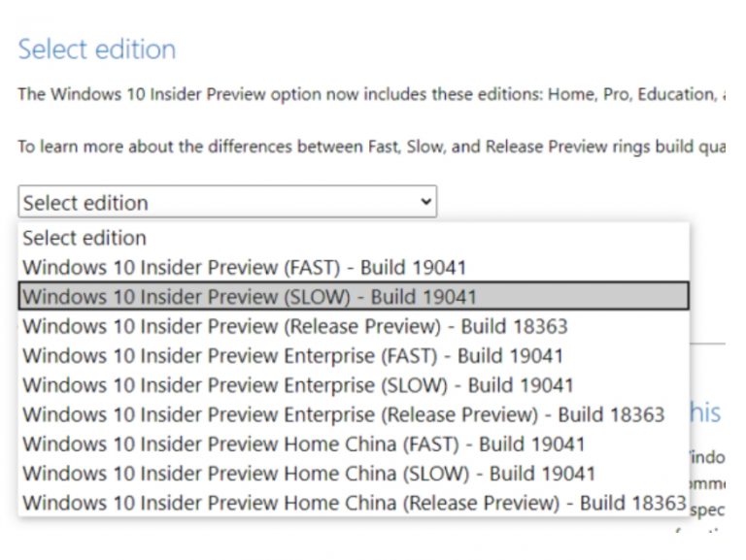Click the cut-off text fragment 'mme' at right
The image size is (746, 560).
click(x=708, y=482)
